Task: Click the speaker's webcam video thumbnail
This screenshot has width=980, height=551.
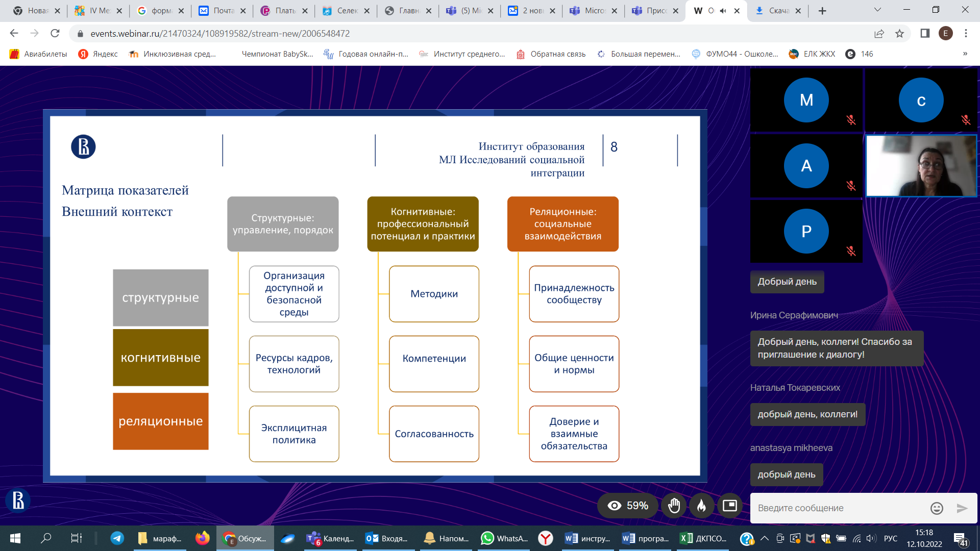Action: click(x=921, y=166)
